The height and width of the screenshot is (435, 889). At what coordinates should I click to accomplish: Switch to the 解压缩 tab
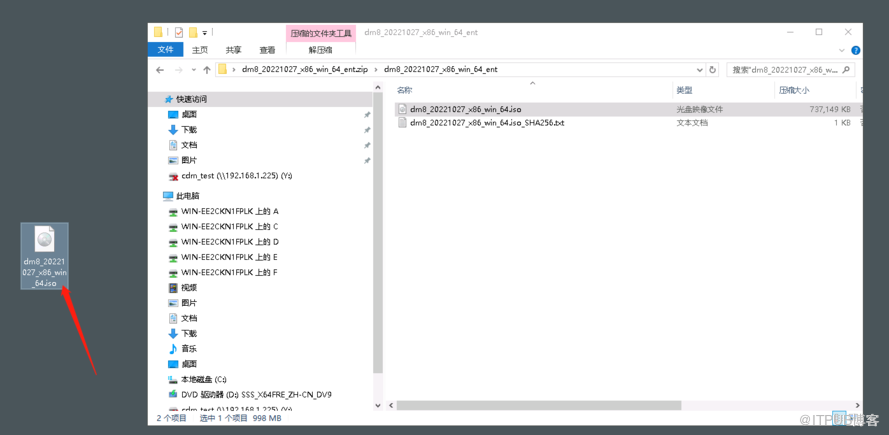click(320, 50)
